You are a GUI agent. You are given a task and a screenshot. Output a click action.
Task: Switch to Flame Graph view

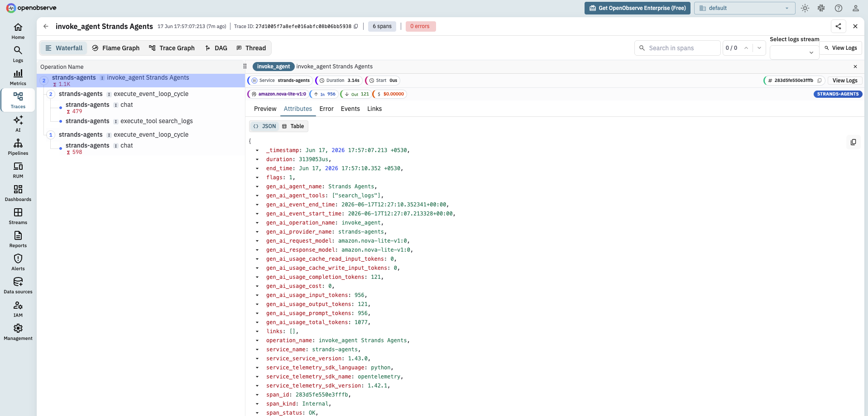[116, 48]
